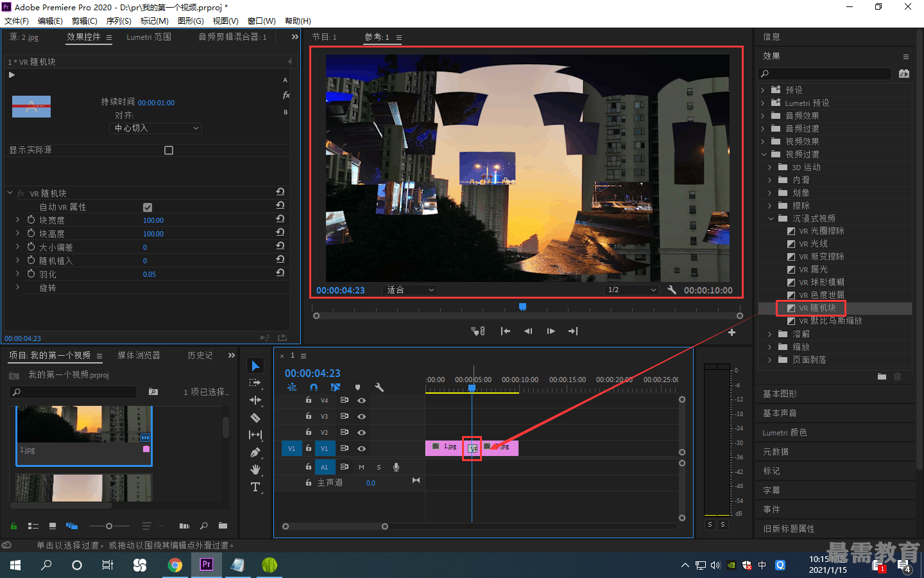The height and width of the screenshot is (578, 924).
Task: Switch project panel to list view
Action: [33, 526]
